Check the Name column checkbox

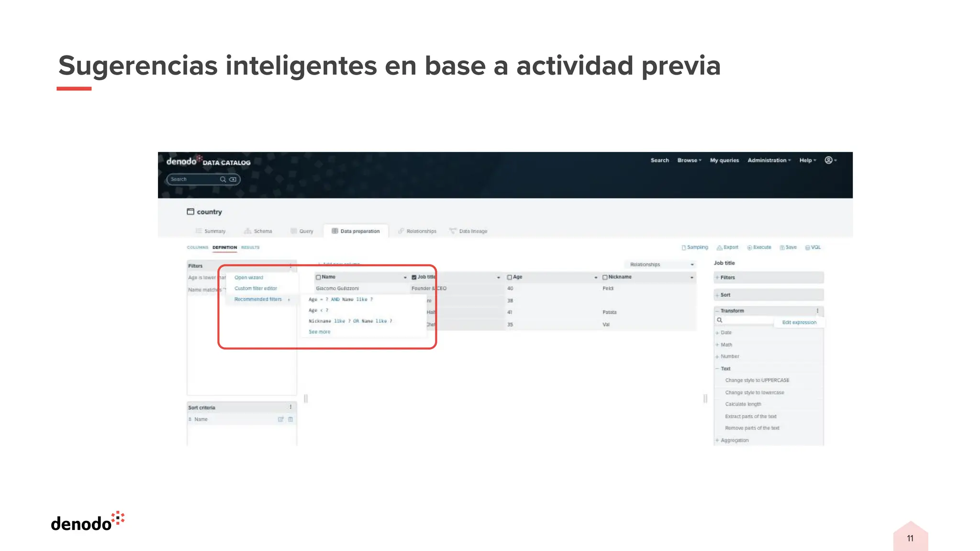pos(318,277)
